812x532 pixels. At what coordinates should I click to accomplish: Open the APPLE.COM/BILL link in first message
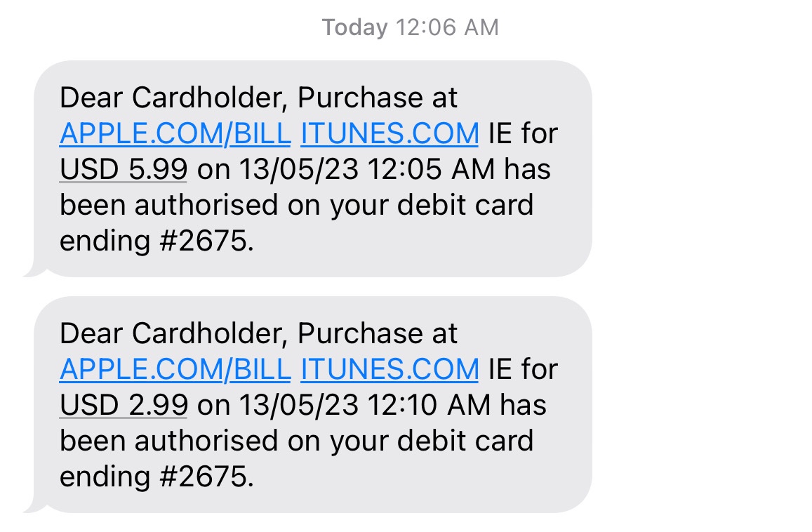click(x=175, y=134)
